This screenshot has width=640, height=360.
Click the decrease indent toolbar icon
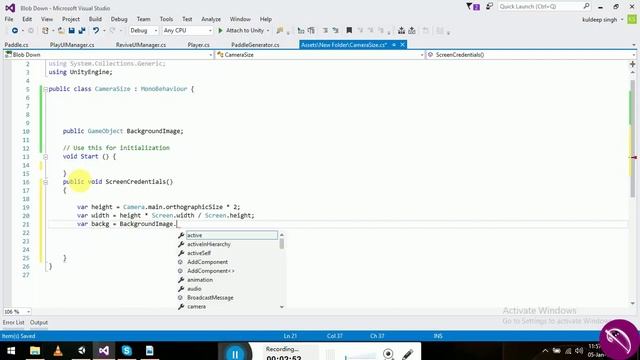pos(301,31)
